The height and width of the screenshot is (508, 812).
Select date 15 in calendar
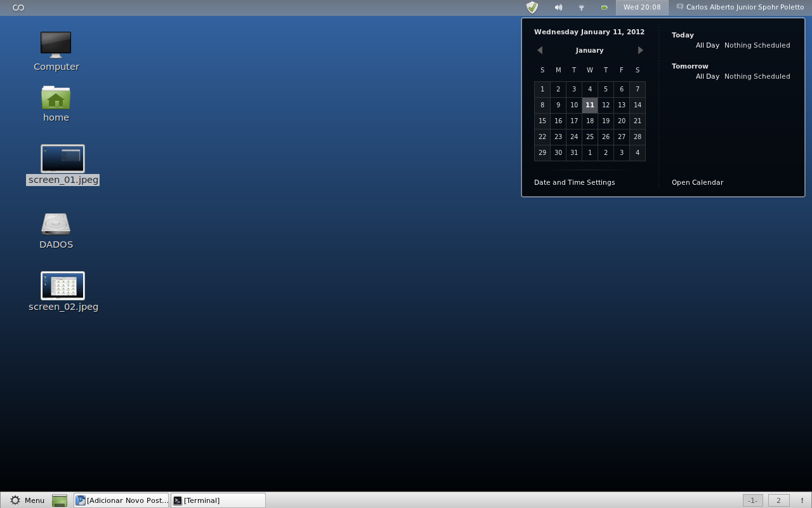(542, 121)
